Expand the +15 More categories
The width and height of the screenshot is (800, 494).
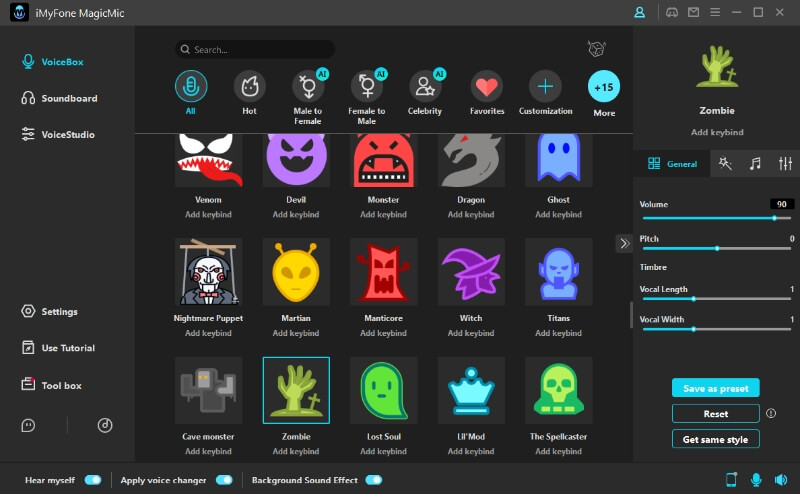[604, 87]
